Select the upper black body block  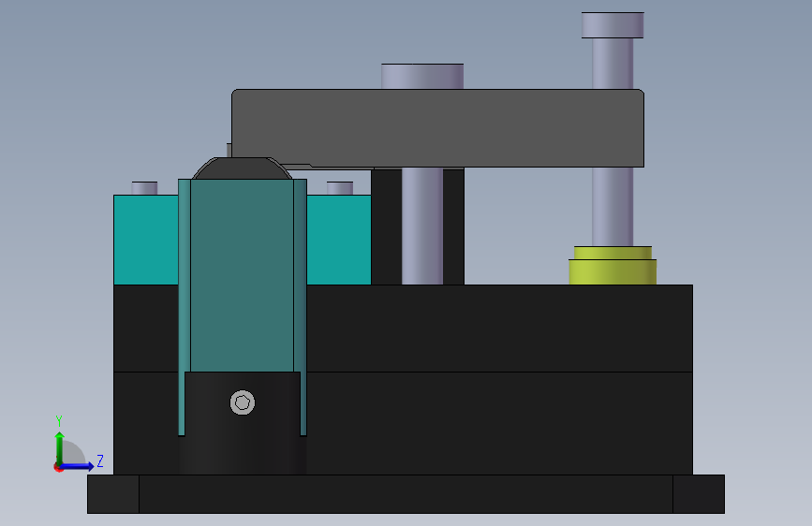500,329
